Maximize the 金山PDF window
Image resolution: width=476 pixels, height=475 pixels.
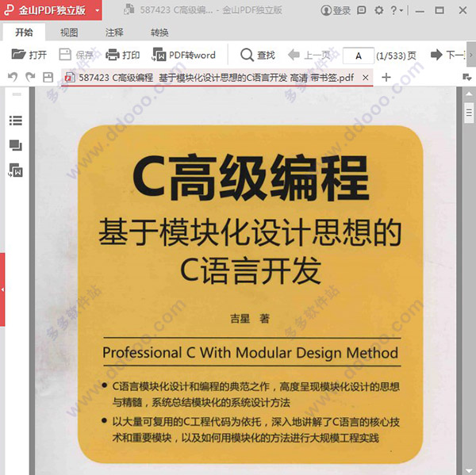coord(440,10)
